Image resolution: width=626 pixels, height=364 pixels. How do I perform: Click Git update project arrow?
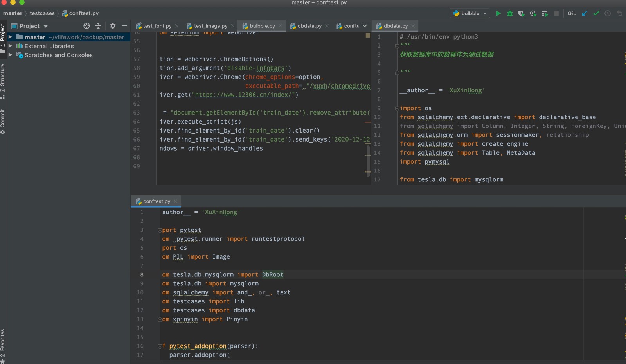(585, 13)
